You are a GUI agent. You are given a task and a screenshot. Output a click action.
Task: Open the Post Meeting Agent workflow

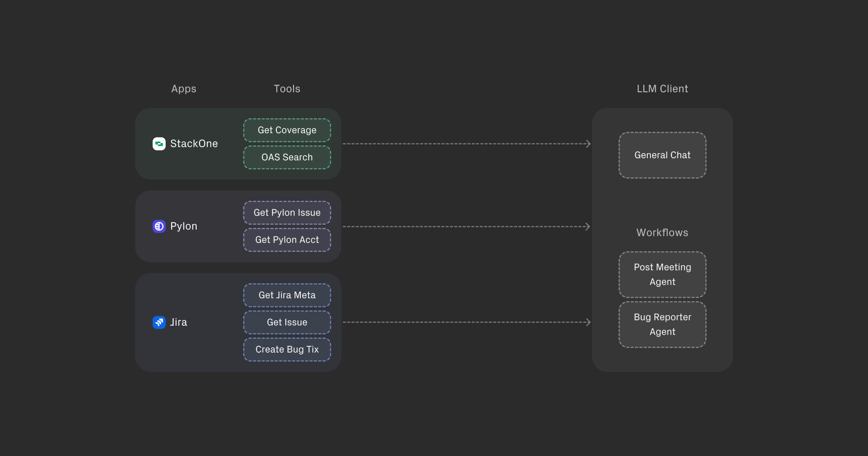click(x=662, y=274)
